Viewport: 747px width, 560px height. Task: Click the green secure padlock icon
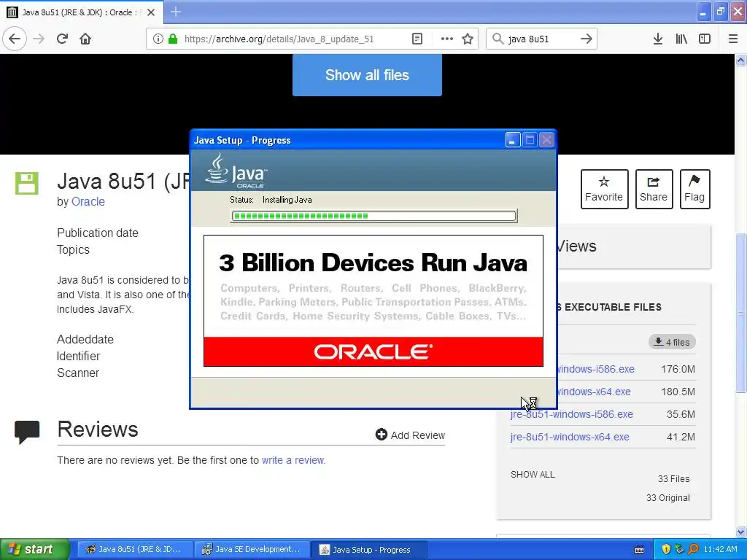click(173, 39)
